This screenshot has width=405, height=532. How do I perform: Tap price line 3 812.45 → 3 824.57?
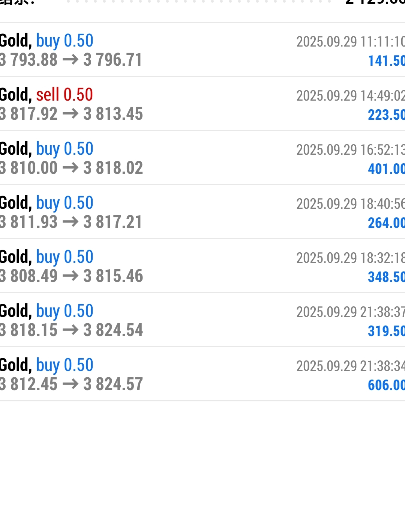tap(71, 384)
